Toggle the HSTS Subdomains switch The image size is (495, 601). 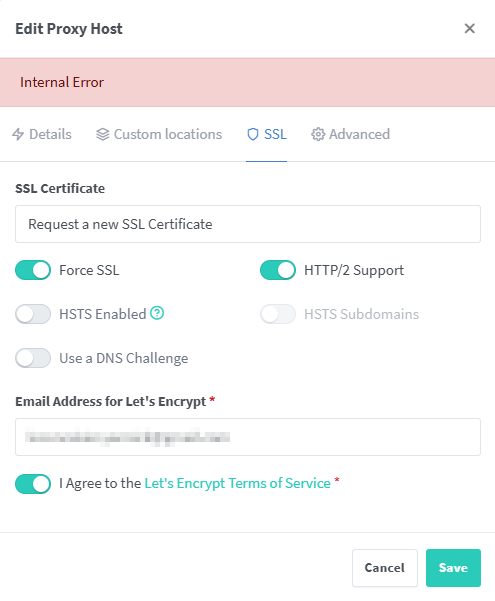tap(278, 314)
